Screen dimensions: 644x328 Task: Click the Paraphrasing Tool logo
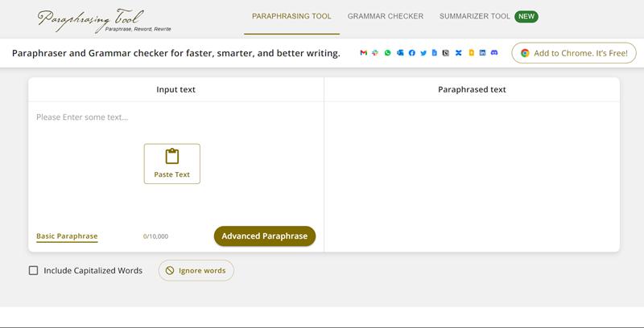[x=105, y=21]
